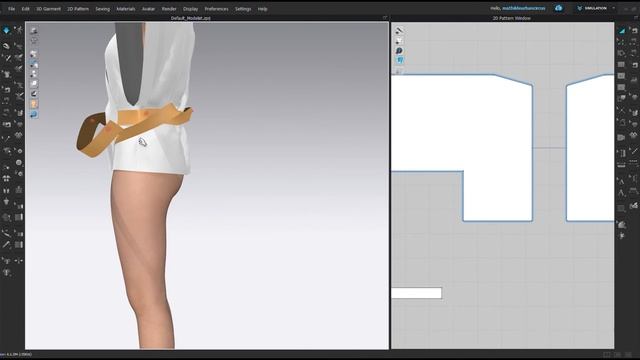Select the small white rectangular belt pattern
The height and width of the screenshot is (360, 640).
(416, 293)
